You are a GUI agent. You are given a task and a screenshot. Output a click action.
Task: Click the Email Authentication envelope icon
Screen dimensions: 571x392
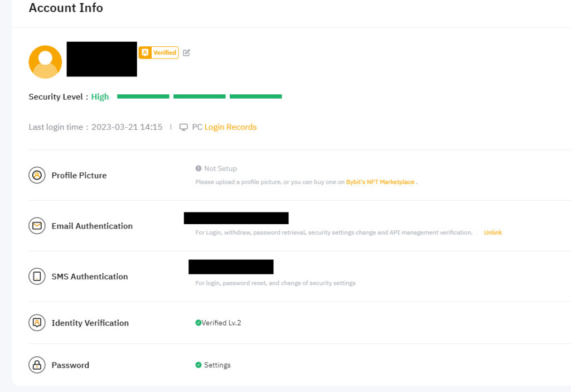37,226
